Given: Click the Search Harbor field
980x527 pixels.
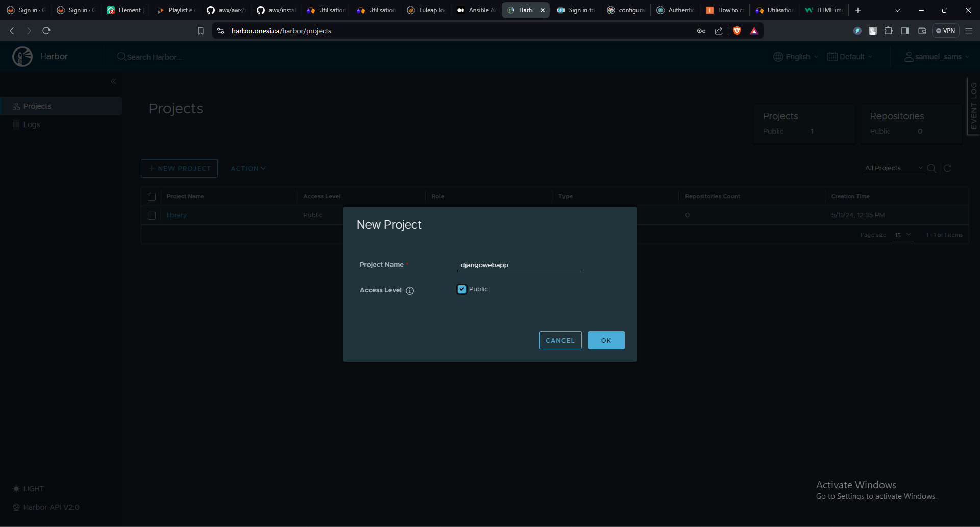Looking at the screenshot, I should pyautogui.click(x=154, y=57).
